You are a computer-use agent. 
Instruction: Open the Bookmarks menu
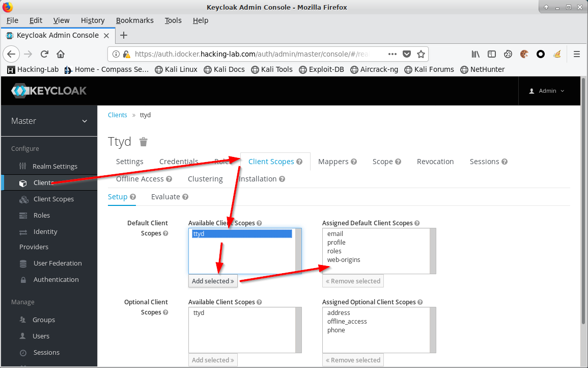[x=134, y=20]
